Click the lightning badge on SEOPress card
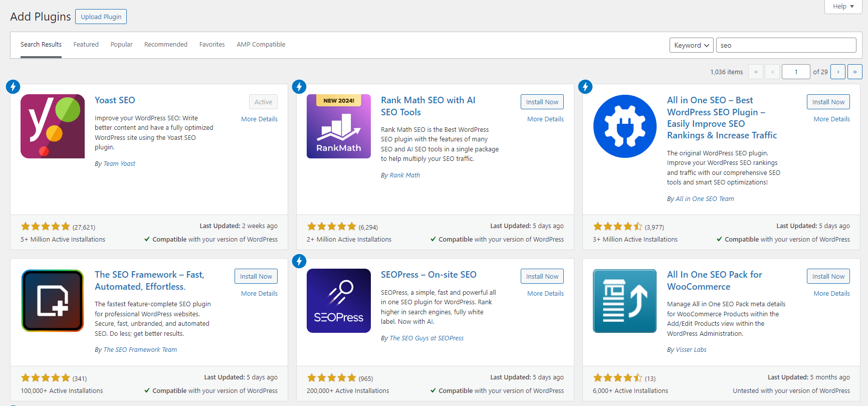The height and width of the screenshot is (406, 868). [x=299, y=261]
